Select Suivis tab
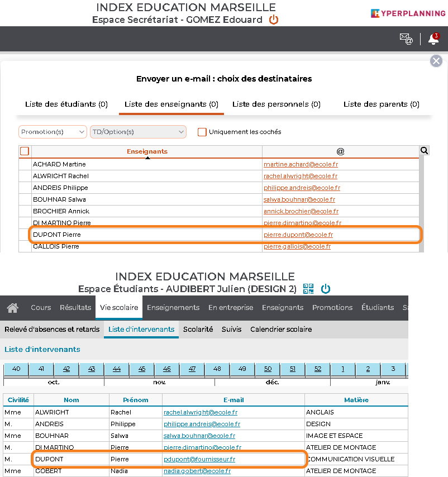 (x=231, y=330)
